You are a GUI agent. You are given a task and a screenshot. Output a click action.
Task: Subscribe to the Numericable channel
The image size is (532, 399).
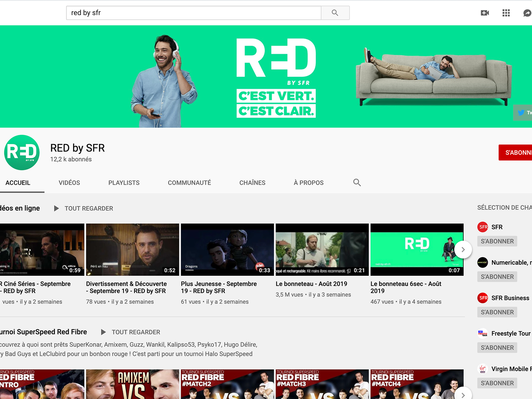[497, 277]
